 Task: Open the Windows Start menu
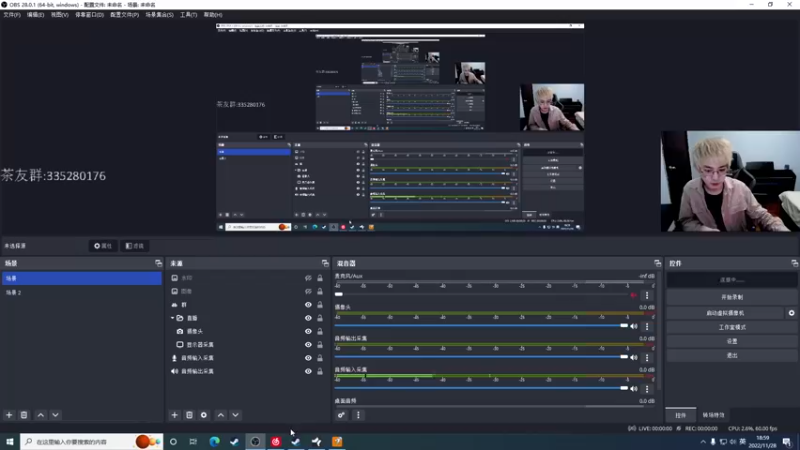9,441
